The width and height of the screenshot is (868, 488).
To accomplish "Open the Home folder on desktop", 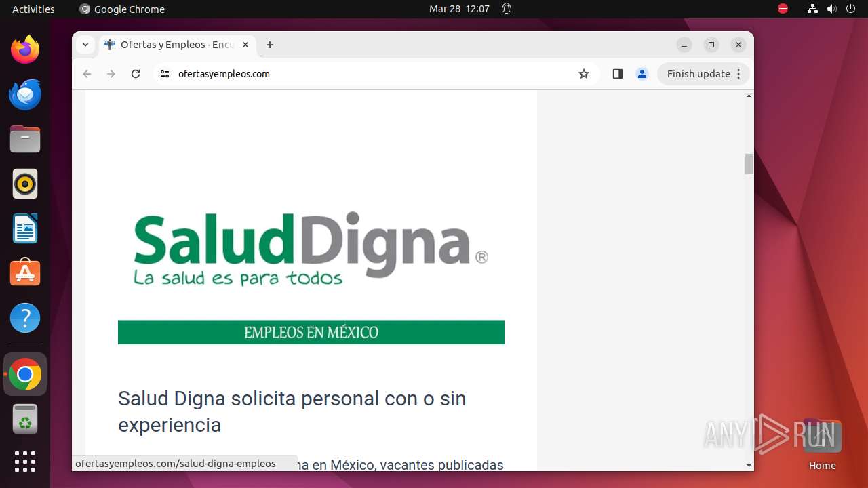I will pos(822,445).
